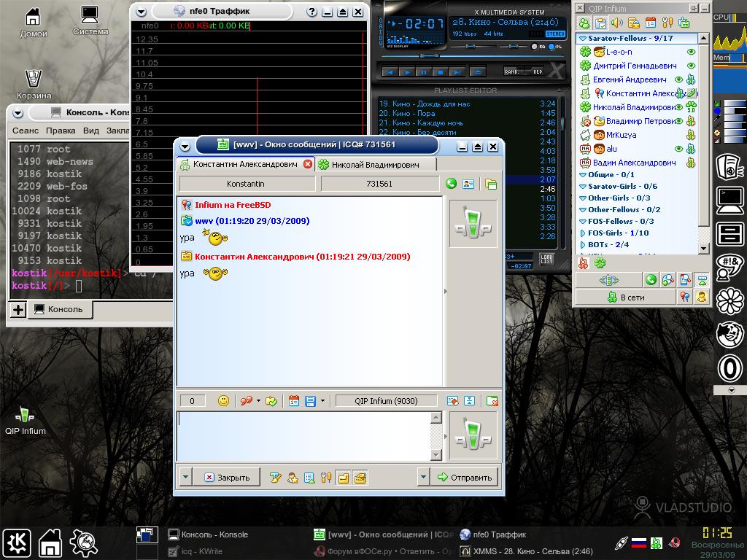Open message history calendar icon
This screenshot has height=560, width=747.
tap(294, 400)
